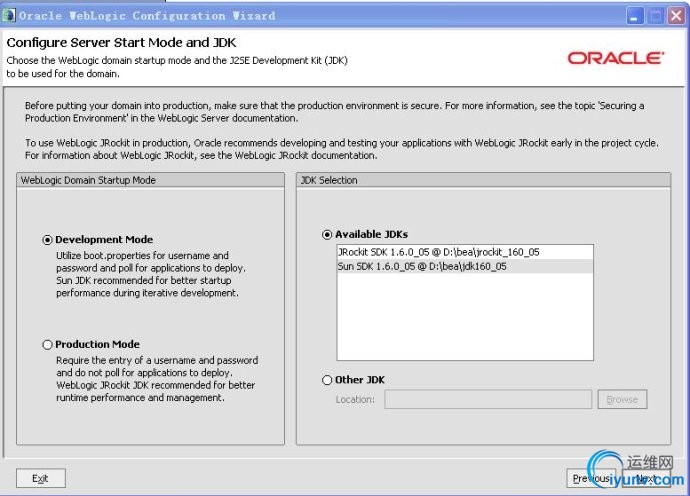Click the Exit button
690x496 pixels.
coord(40,478)
